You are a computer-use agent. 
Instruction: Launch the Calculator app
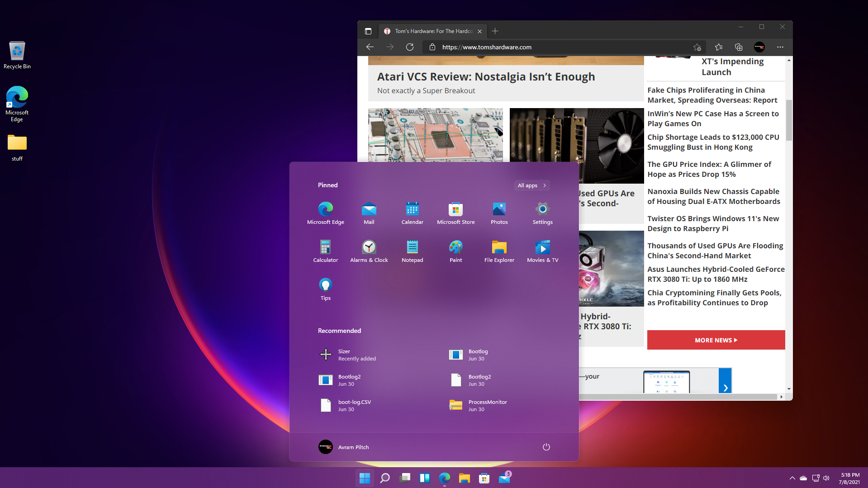pyautogui.click(x=325, y=251)
